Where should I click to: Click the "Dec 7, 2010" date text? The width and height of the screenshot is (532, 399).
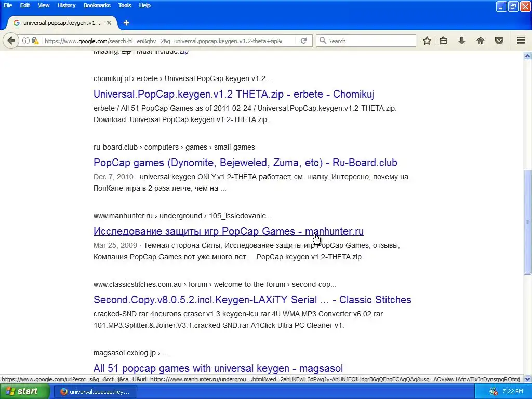click(x=113, y=177)
